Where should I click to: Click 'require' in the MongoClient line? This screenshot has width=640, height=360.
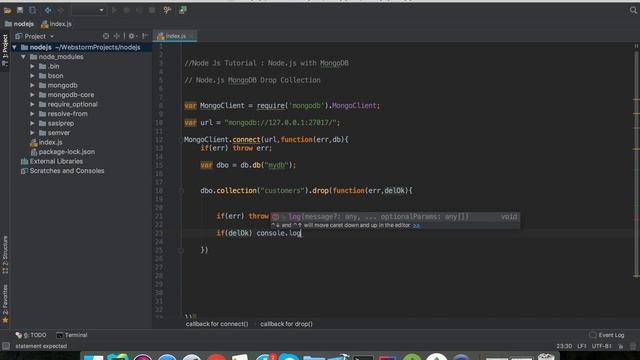point(271,106)
